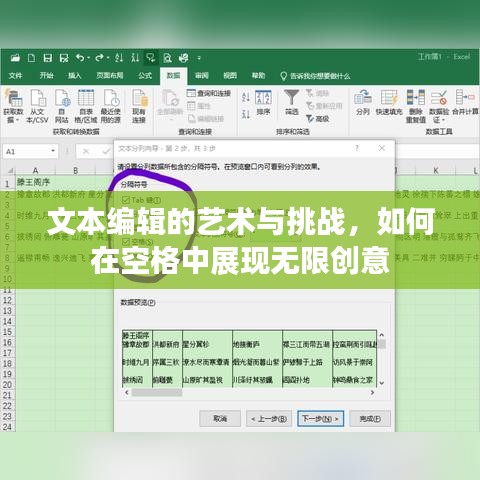Click Remove Duplicates (删除重复值) icon
Screen dimensions: 480x480
coord(415,98)
